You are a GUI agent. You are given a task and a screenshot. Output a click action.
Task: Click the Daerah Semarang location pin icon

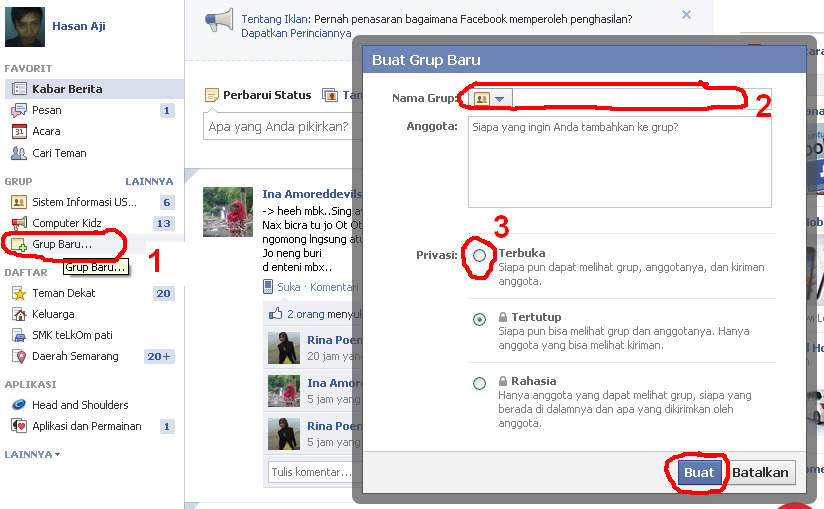[20, 357]
